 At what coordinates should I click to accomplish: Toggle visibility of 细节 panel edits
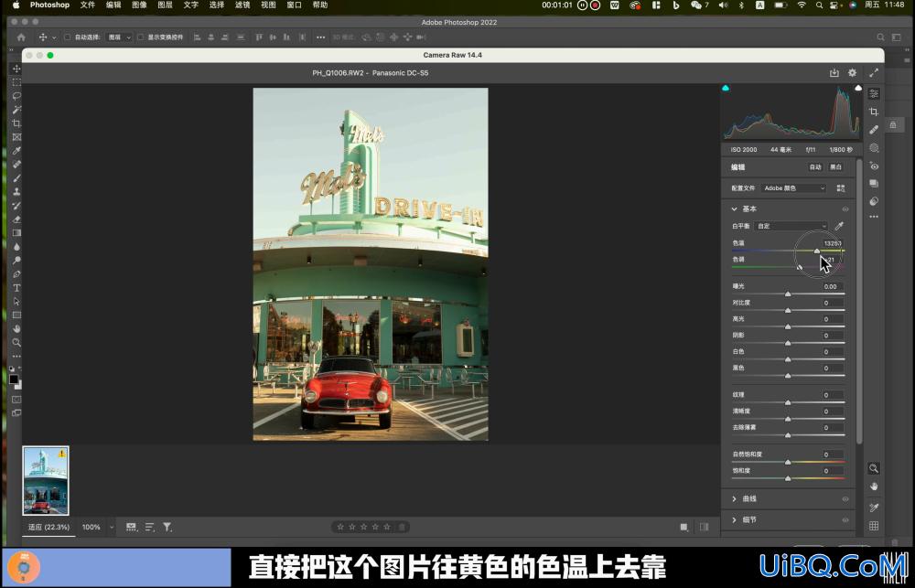(x=845, y=519)
